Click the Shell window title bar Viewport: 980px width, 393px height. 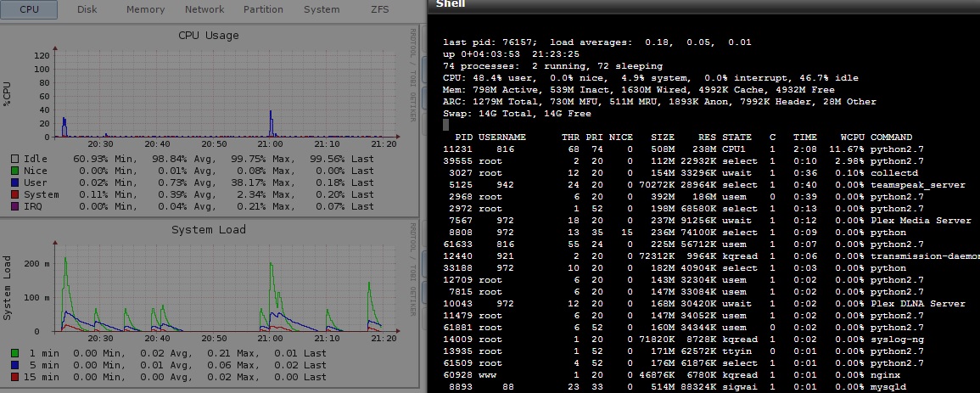[703, 5]
